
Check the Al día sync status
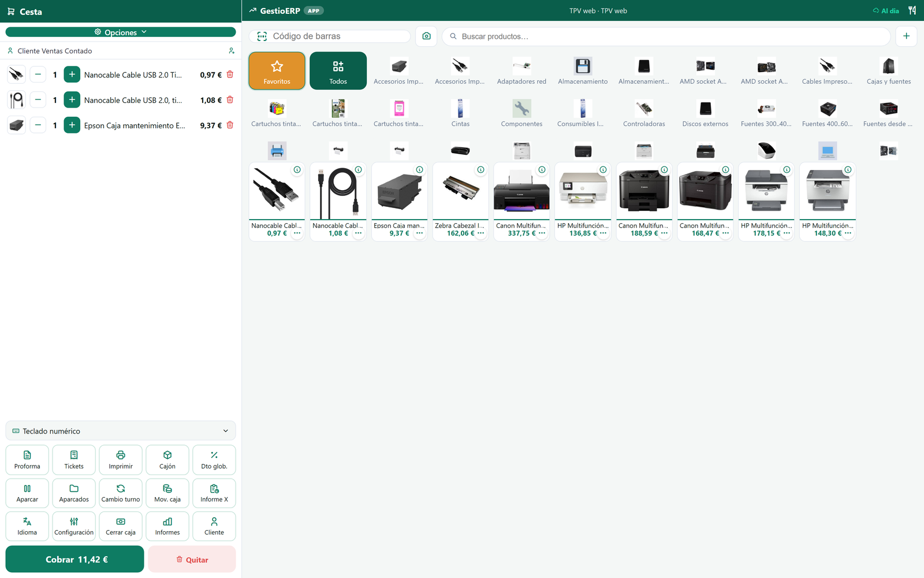coord(886,11)
